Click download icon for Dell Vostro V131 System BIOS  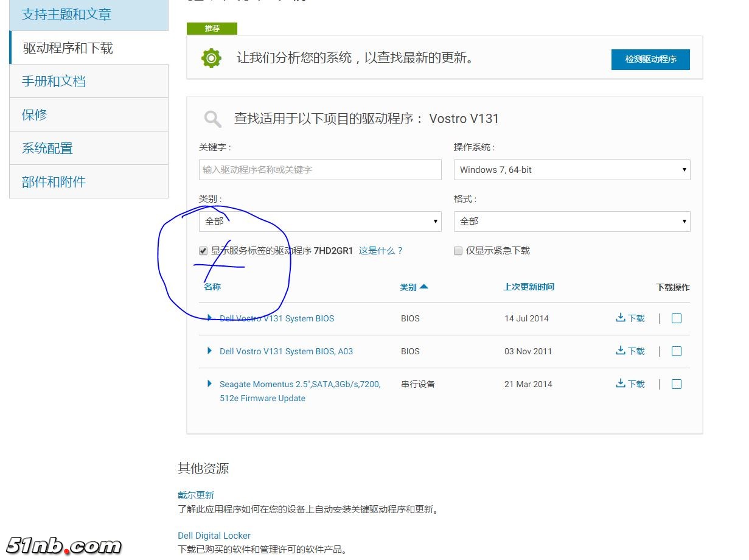(621, 318)
